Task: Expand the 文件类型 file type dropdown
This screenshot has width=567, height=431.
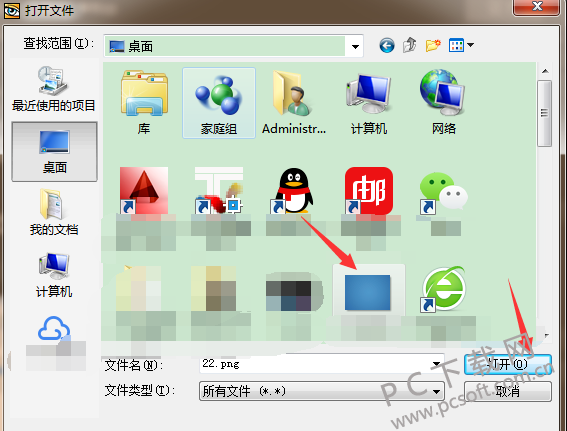Action: click(x=437, y=391)
